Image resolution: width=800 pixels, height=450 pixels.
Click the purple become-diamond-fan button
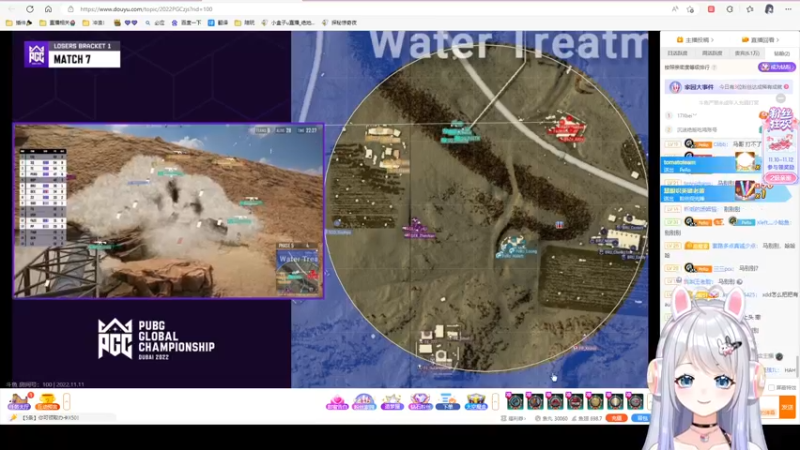[776, 67]
